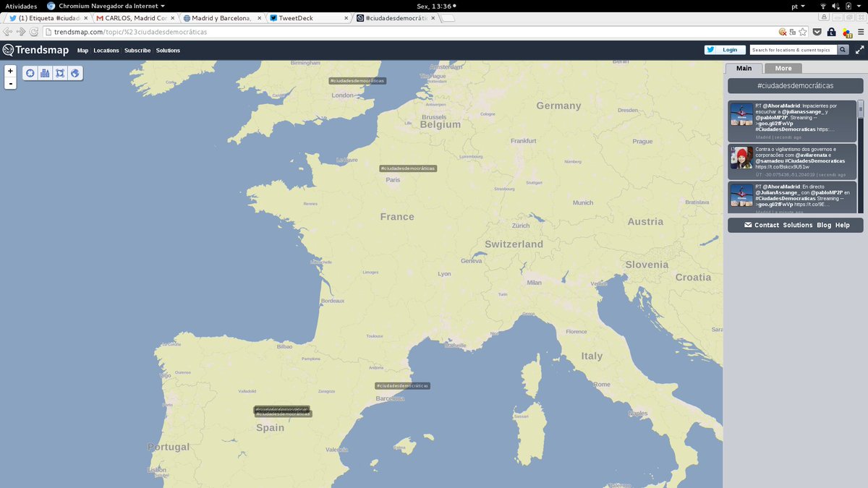Image resolution: width=868 pixels, height=488 pixels.
Task: Open tweet about Impacientes por escuchar
Action: coord(792,121)
